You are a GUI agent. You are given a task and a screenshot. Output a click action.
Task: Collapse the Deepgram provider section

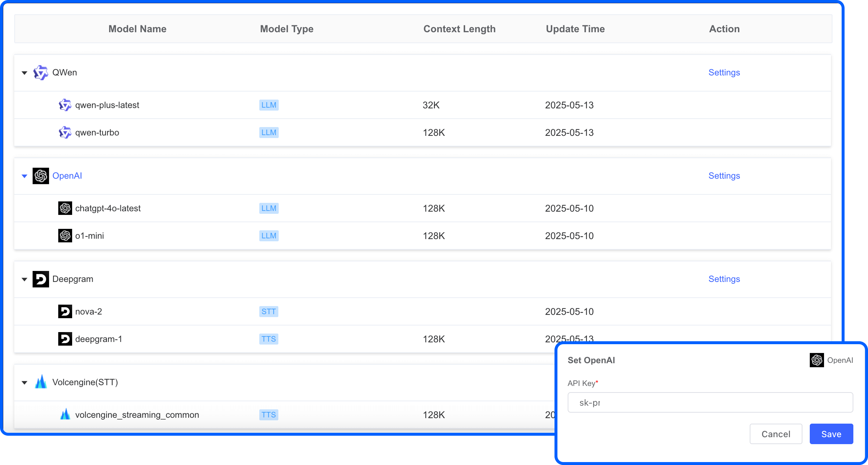pyautogui.click(x=24, y=279)
